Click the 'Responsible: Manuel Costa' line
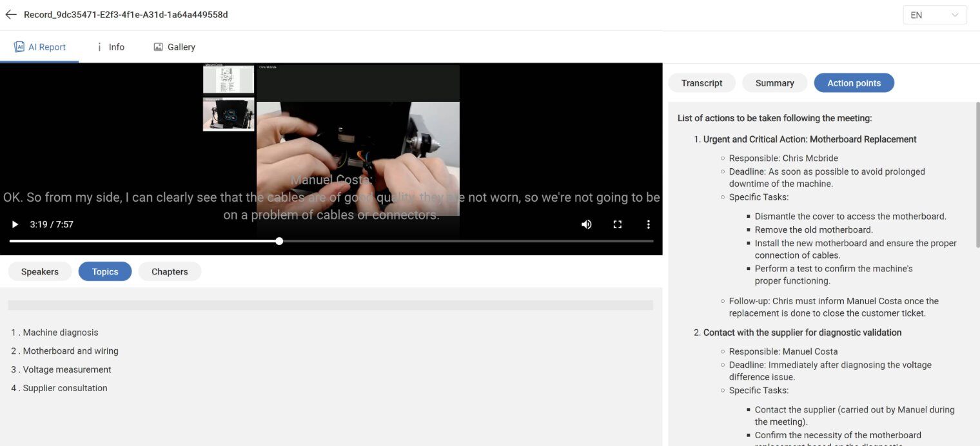 [x=783, y=351]
